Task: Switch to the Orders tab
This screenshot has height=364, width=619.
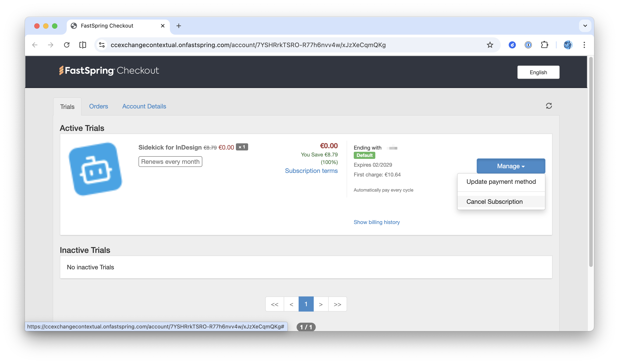Action: [98, 106]
